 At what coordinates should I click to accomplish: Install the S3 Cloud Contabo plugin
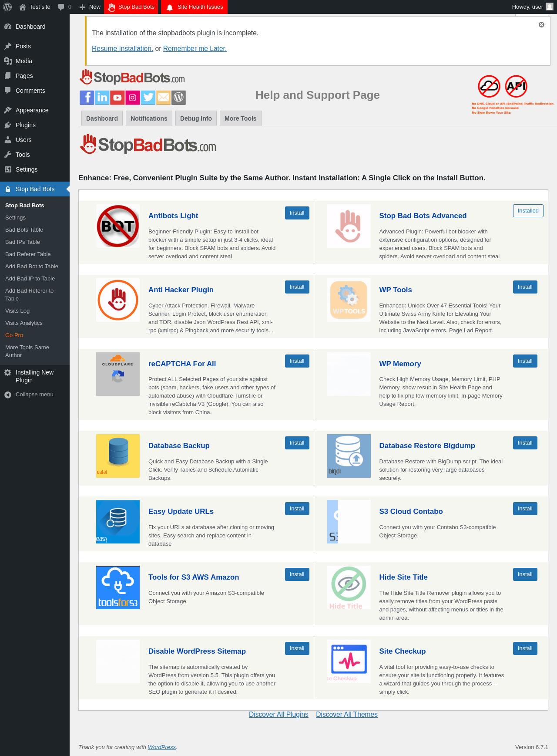click(x=525, y=509)
